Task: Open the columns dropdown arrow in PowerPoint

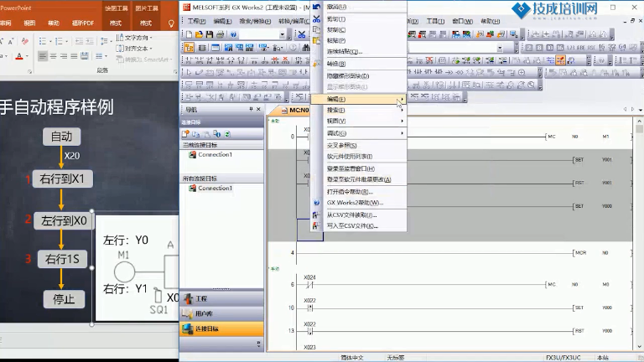Action: coord(106,56)
